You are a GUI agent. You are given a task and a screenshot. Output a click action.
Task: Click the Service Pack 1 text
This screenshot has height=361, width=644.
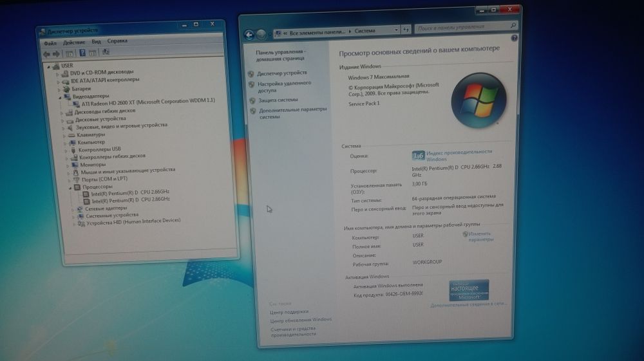tap(364, 104)
